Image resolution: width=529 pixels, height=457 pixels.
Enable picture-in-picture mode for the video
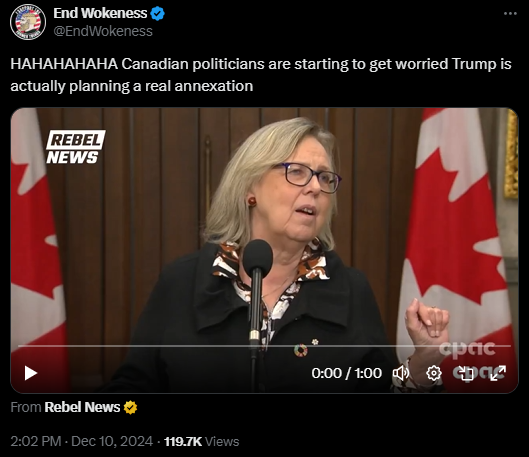pos(467,373)
